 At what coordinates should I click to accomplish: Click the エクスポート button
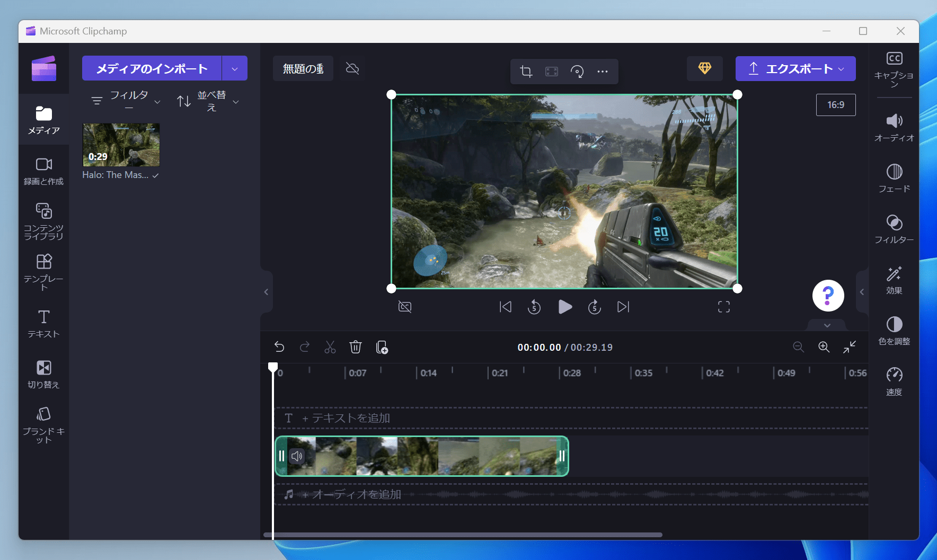tap(795, 68)
